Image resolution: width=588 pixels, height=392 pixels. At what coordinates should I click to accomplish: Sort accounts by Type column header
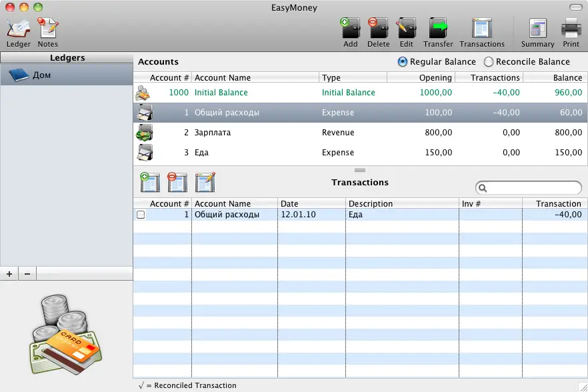pyautogui.click(x=353, y=77)
